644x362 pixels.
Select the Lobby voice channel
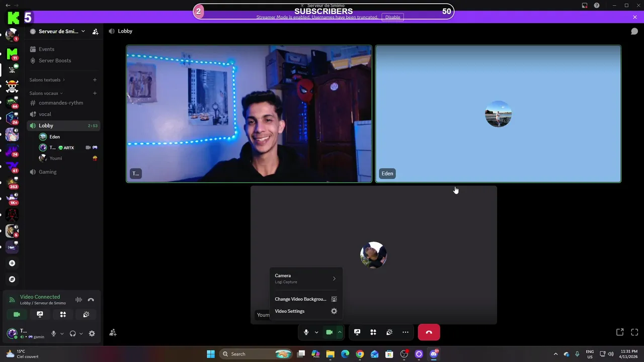(64, 126)
